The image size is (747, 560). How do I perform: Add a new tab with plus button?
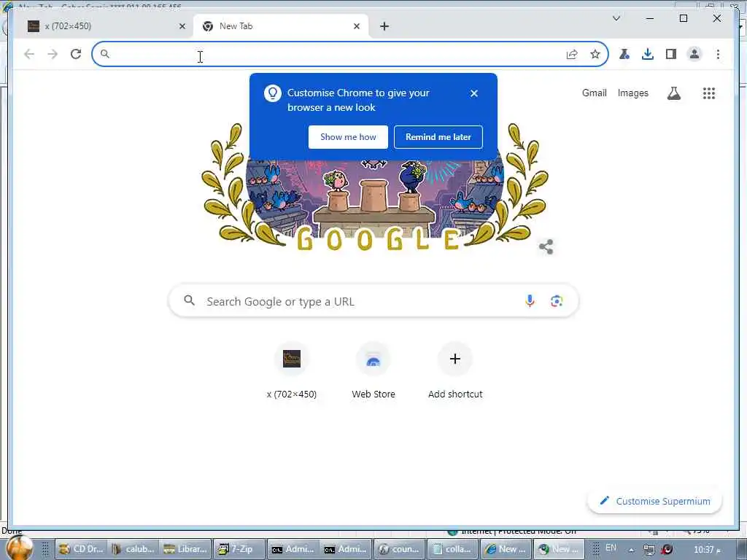pyautogui.click(x=384, y=26)
